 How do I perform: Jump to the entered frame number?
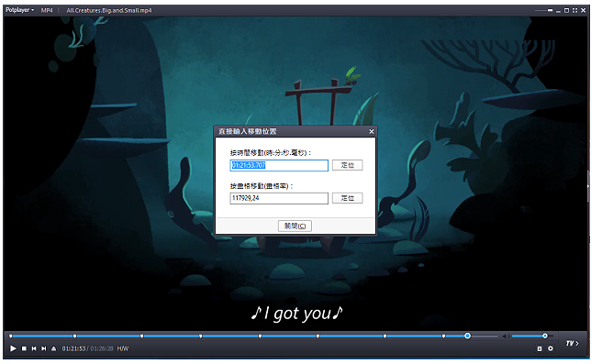tap(347, 198)
